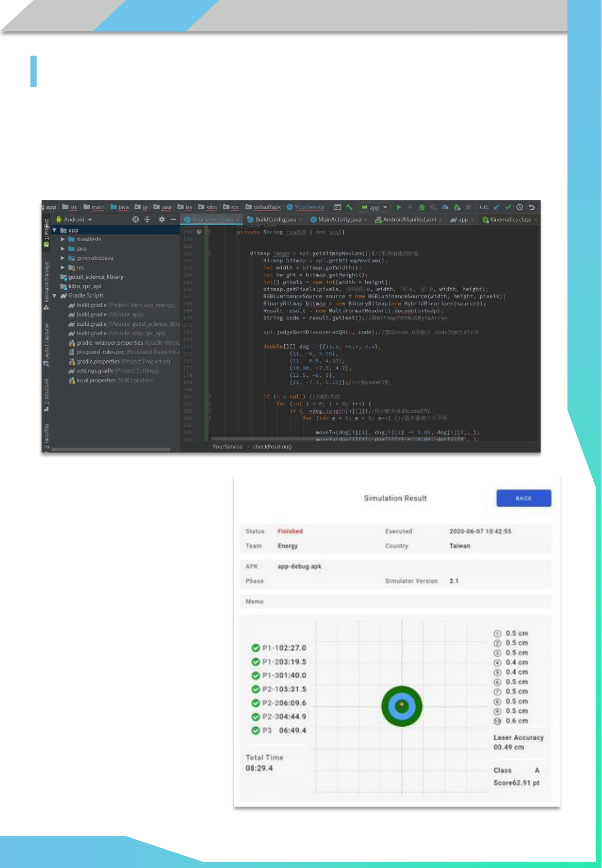Click the blue BACK button

point(524,498)
